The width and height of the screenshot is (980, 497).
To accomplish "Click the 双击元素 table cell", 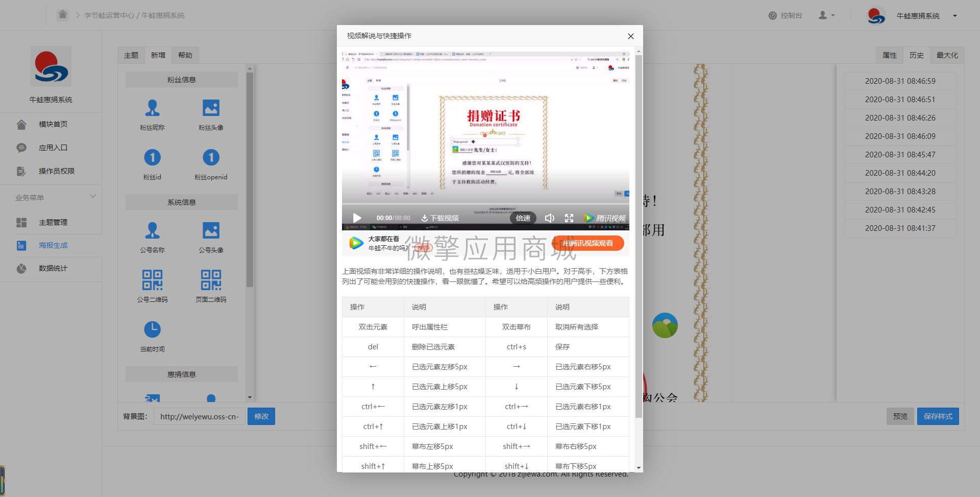I will 373,327.
